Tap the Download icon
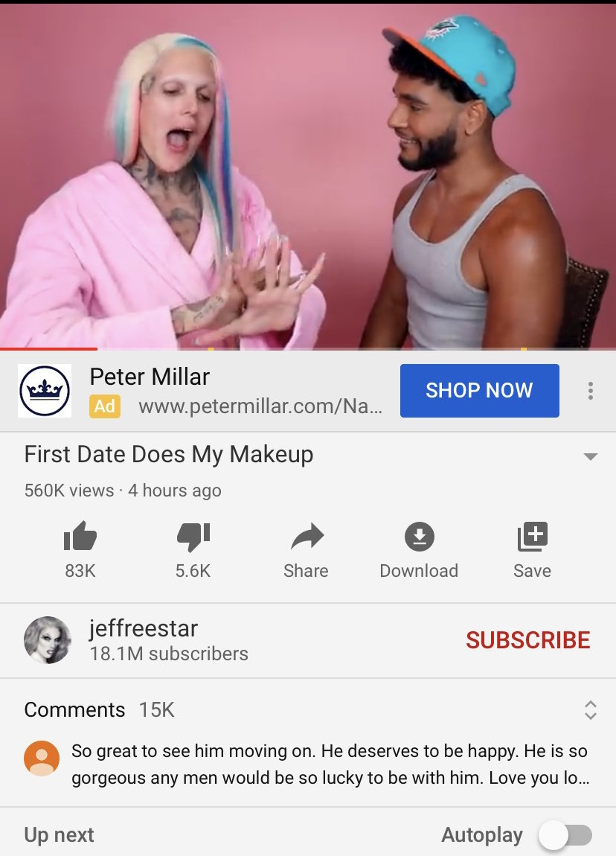This screenshot has width=616, height=856. click(419, 536)
